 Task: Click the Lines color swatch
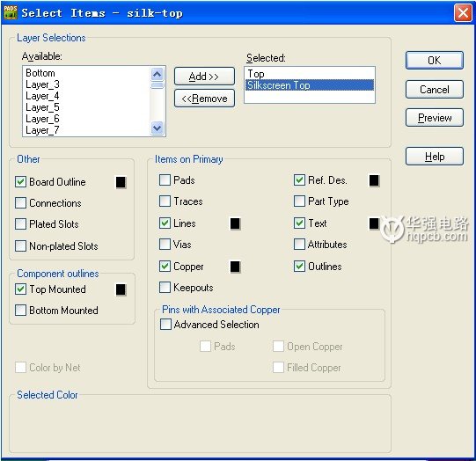coord(235,223)
